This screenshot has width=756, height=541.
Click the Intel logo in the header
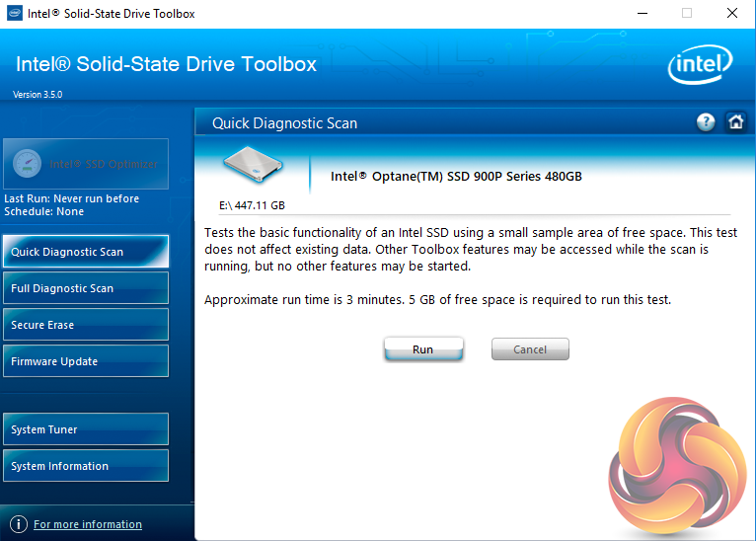700,64
